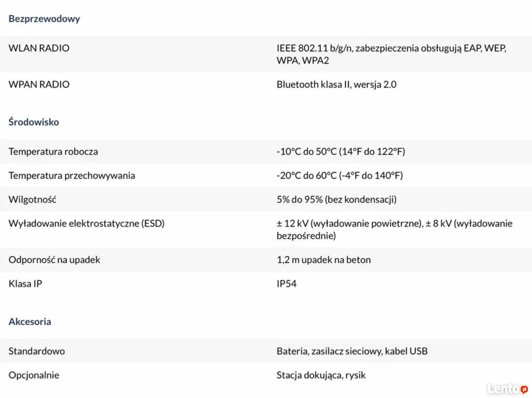Click the Temperatura przechowywania label

pos(72,175)
